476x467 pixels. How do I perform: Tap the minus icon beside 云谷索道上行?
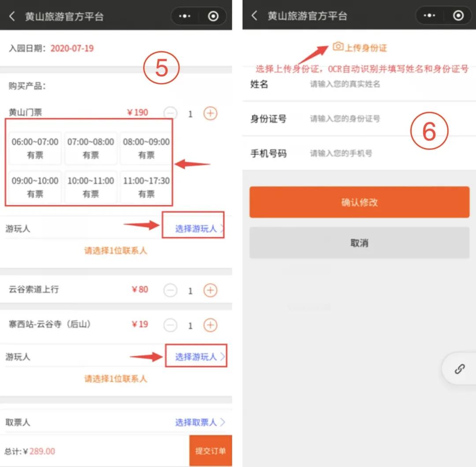171,290
